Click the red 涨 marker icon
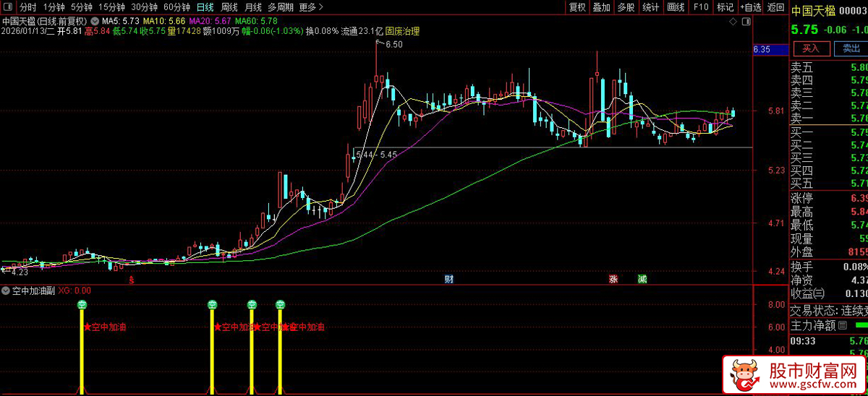 pos(614,279)
